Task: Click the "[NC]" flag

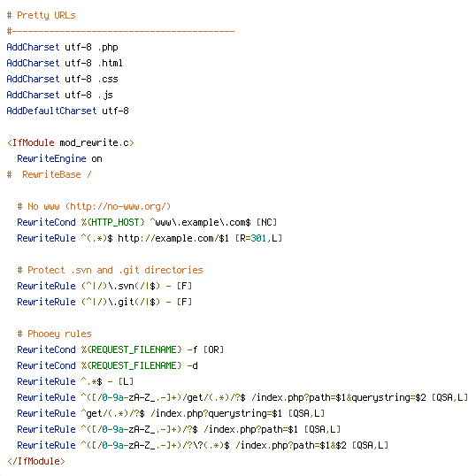Action: tap(266, 222)
